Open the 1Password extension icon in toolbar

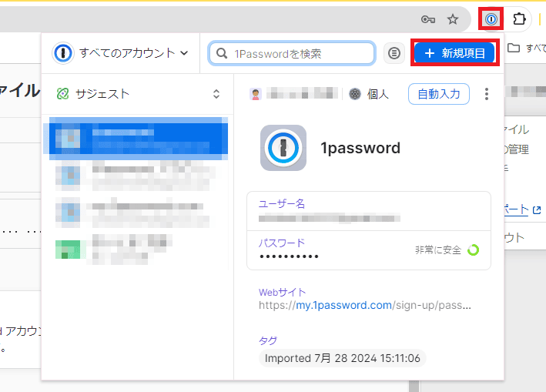click(x=491, y=18)
